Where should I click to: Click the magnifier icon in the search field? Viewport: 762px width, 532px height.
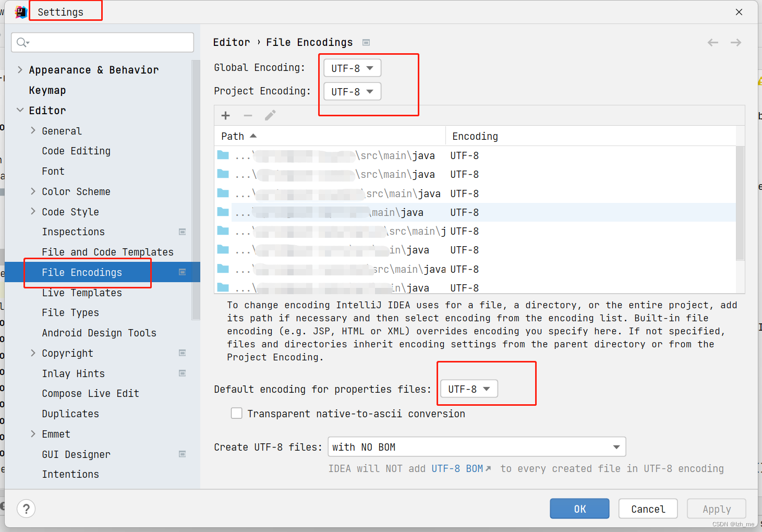tap(22, 42)
